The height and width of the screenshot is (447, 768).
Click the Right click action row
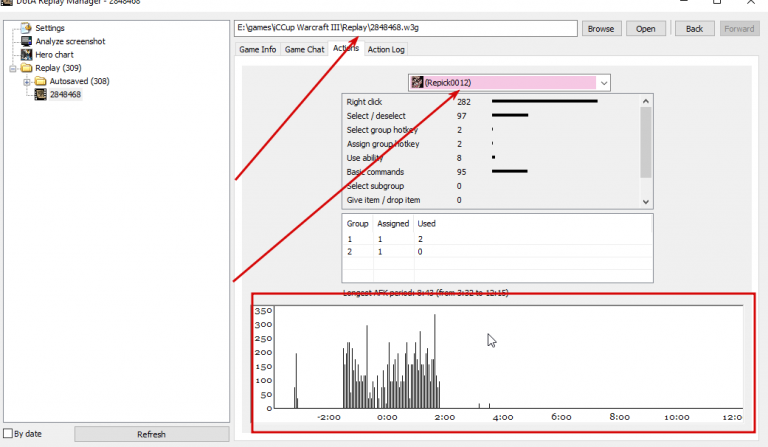[x=491, y=102]
